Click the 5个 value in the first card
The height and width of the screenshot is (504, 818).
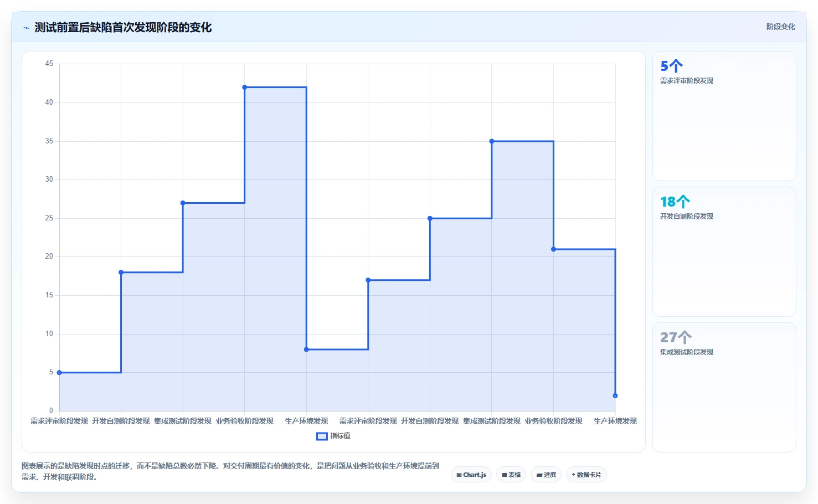(x=671, y=66)
